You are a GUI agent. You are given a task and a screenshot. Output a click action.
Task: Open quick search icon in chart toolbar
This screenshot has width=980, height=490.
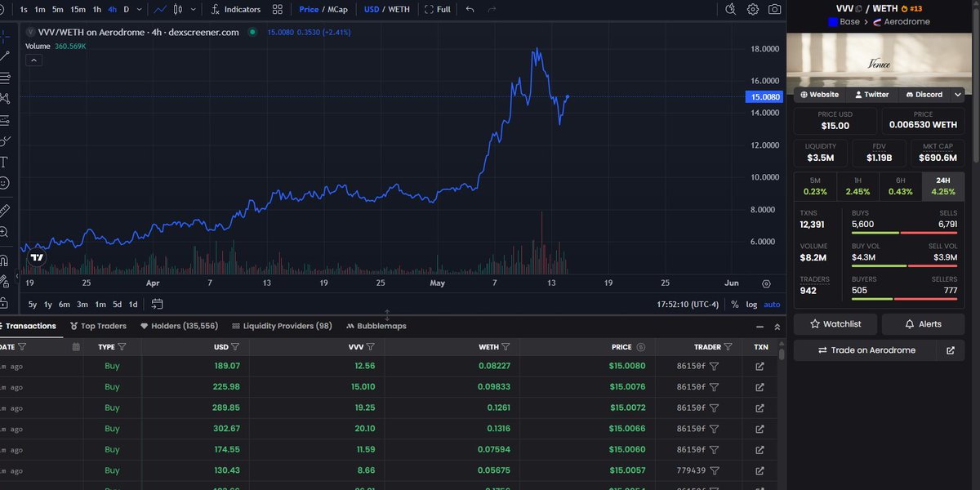pyautogui.click(x=731, y=10)
